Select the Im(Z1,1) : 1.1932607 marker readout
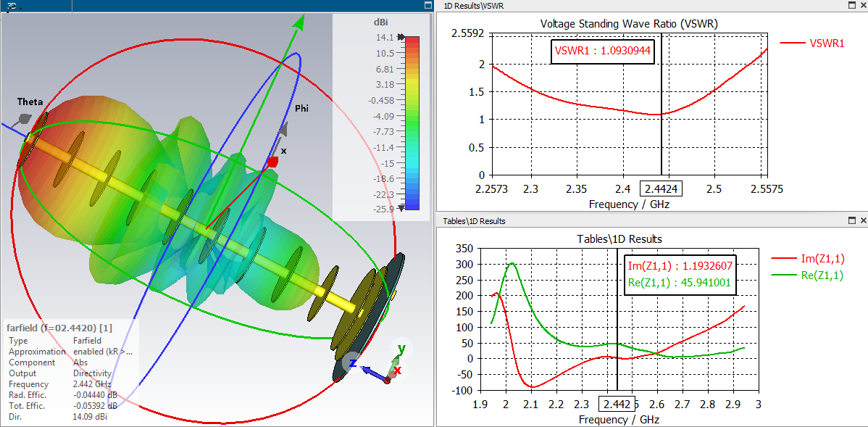 [680, 268]
